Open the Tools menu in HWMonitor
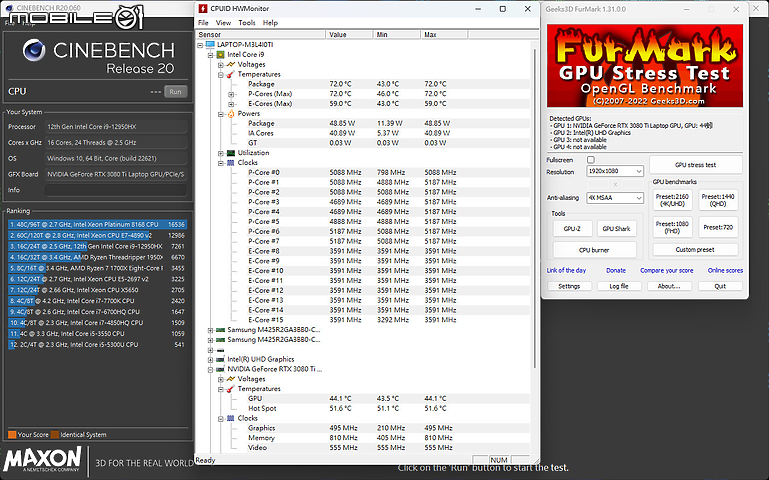The height and width of the screenshot is (480, 769). (247, 23)
